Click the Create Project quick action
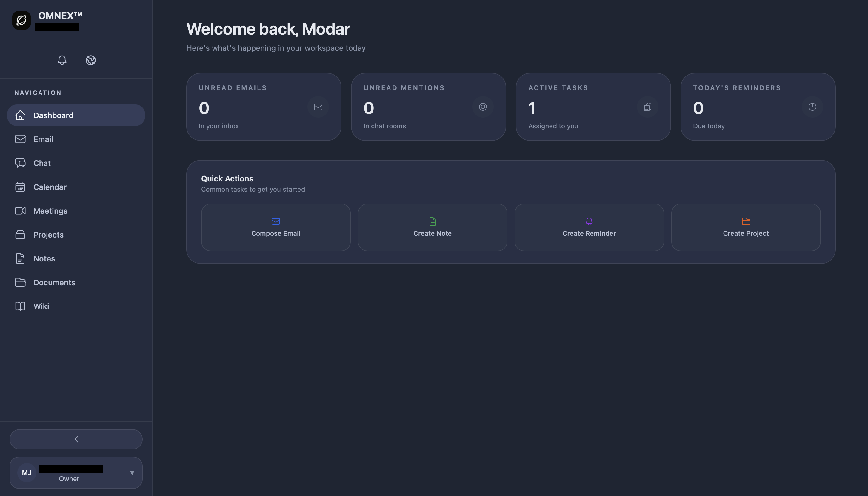Viewport: 868px width, 496px height. 745,227
